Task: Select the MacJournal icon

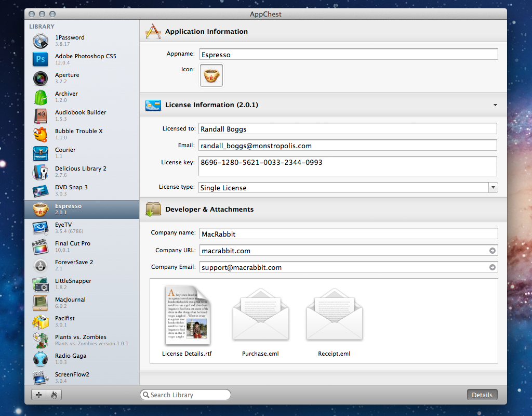Action: tap(41, 303)
